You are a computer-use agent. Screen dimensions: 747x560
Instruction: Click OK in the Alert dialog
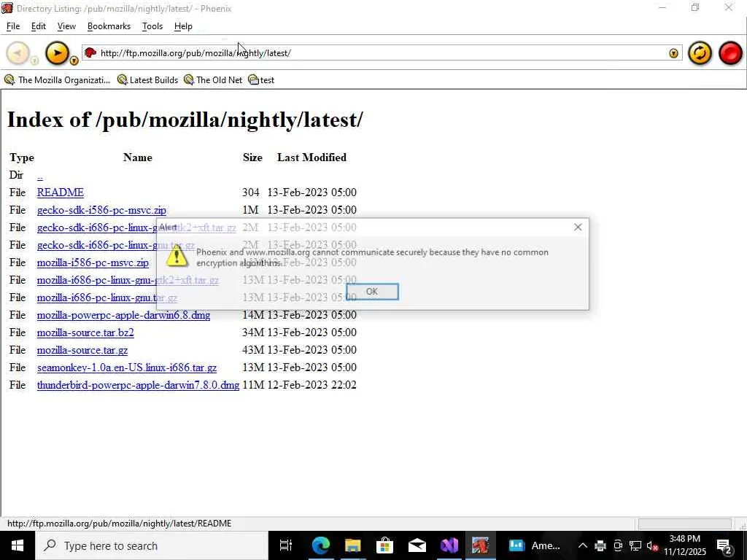tap(372, 292)
